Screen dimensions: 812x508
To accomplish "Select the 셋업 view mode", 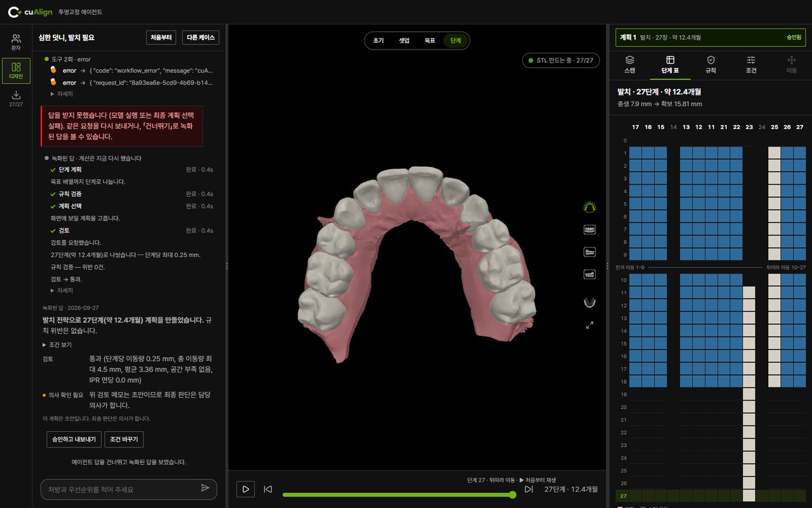I will [404, 41].
